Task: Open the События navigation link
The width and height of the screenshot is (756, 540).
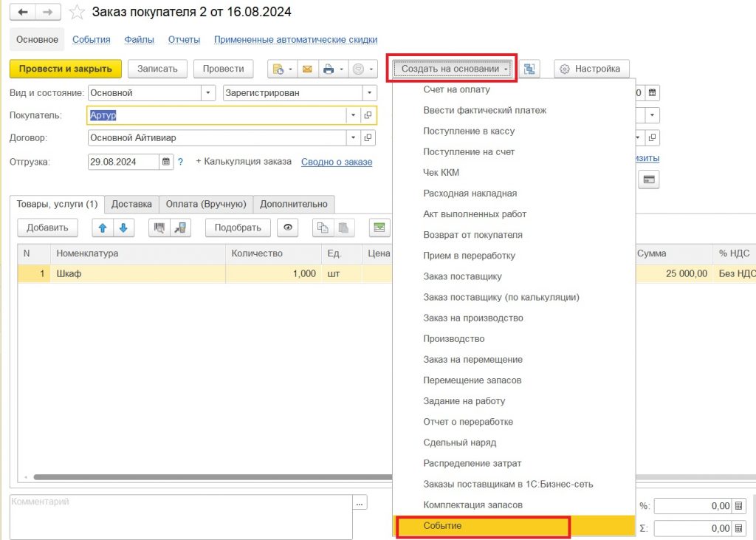Action: [x=91, y=40]
